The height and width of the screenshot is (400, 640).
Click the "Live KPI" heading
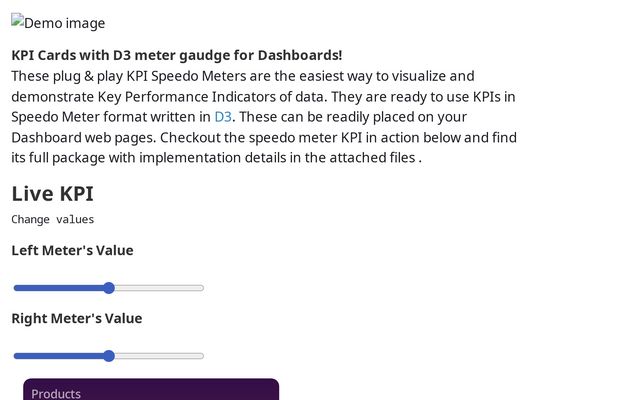[52, 194]
